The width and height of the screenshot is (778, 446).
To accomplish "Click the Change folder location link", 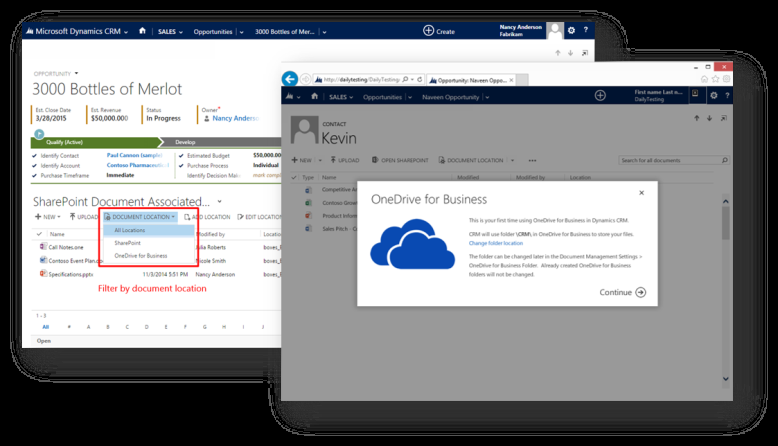I will tap(496, 243).
